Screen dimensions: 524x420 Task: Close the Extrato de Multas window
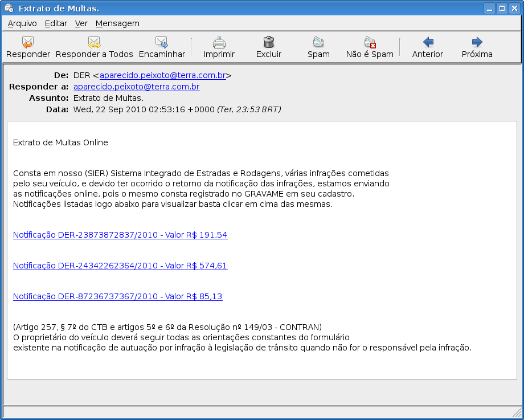(514, 9)
